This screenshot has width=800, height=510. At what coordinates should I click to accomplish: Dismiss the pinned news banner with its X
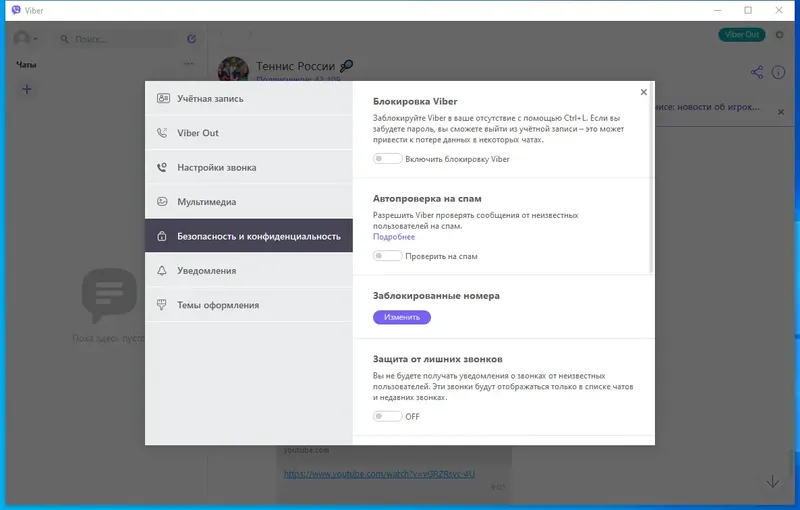coord(781,112)
